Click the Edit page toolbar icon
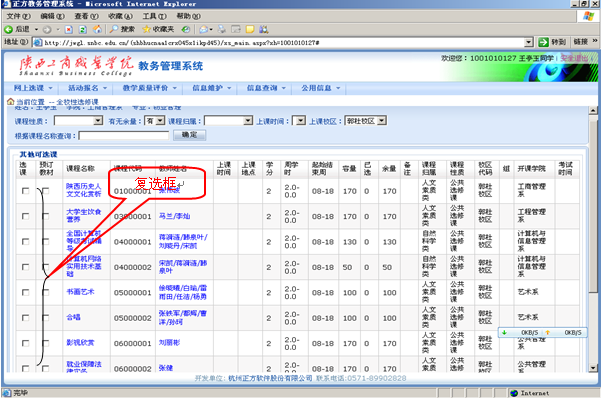Image resolution: width=601 pixels, height=398 pixels. [x=236, y=29]
